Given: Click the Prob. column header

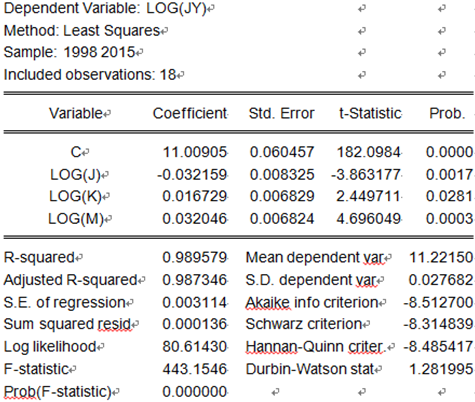Looking at the screenshot, I should [x=447, y=113].
